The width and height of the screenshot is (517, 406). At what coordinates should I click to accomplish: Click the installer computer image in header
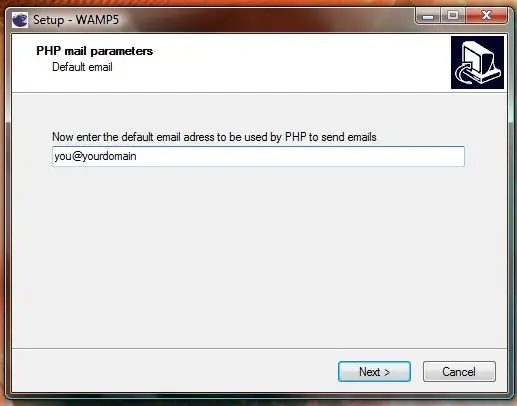pos(477,63)
